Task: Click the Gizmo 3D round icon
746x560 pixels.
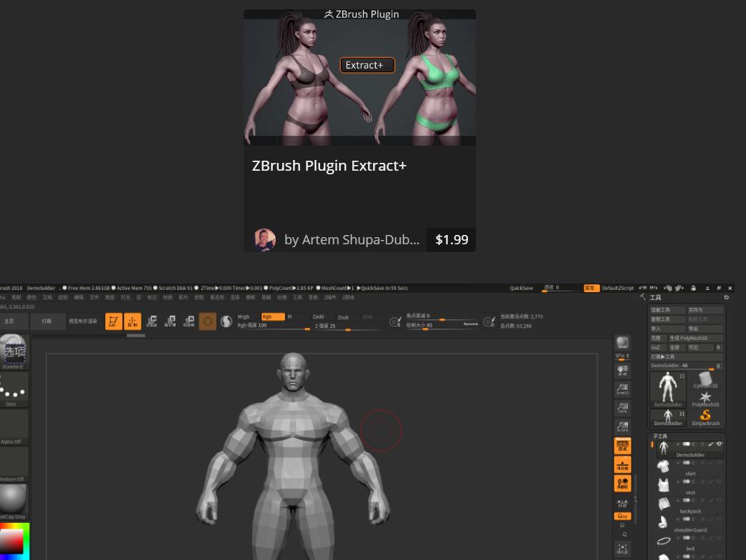Action: (x=207, y=321)
